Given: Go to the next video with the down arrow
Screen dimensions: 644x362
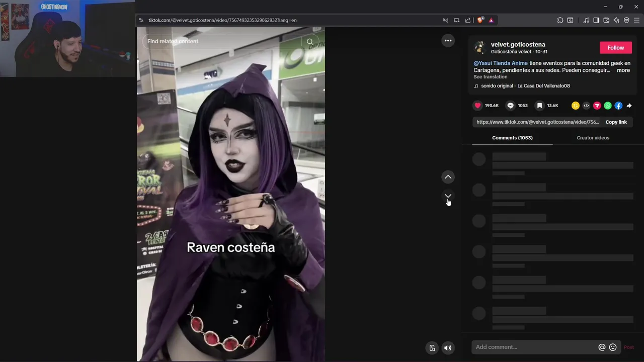Looking at the screenshot, I should click(x=448, y=196).
